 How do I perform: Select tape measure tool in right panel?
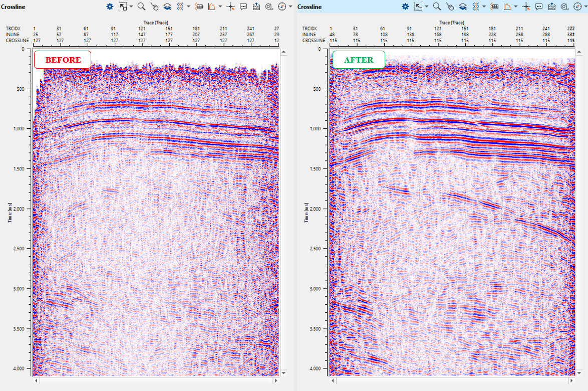(564, 7)
